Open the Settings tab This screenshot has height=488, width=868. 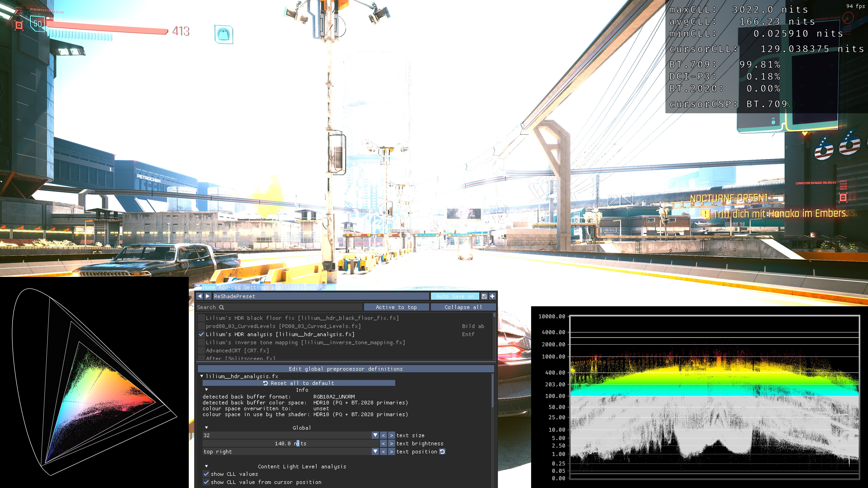256,287
